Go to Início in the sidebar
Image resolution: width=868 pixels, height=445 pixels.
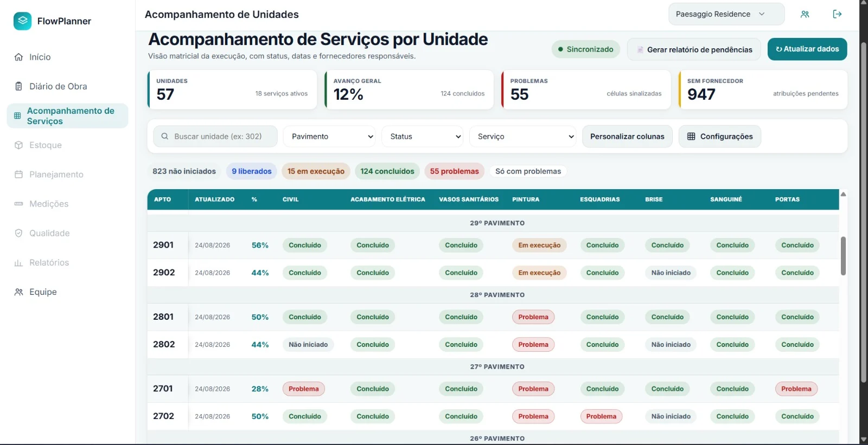(67, 57)
